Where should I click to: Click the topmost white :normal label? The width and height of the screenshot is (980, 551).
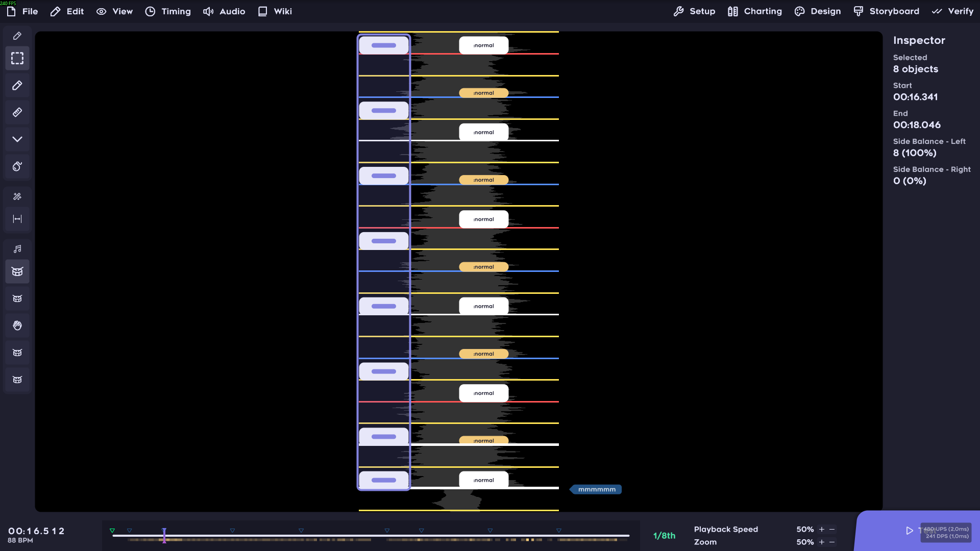[x=484, y=45]
